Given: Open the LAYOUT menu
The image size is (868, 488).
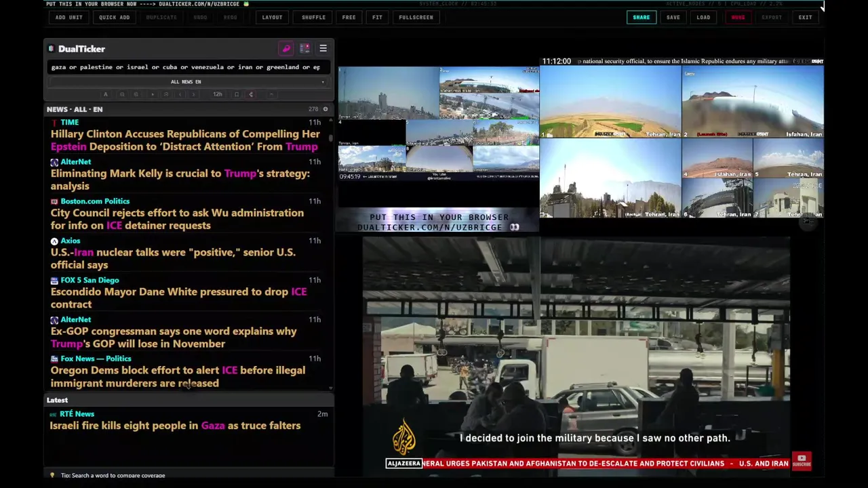Looking at the screenshot, I should 272,18.
